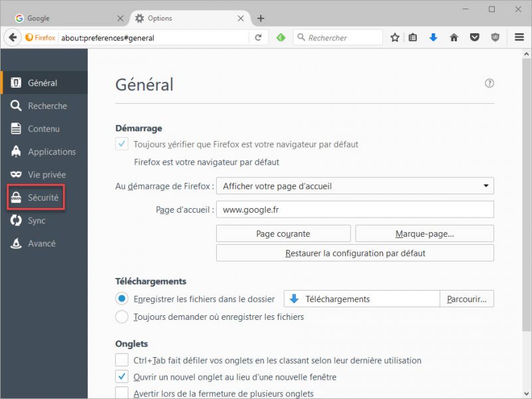Viewport: 532px width, 399px height.
Task: Open downloads with the blue arrow icon
Action: [x=434, y=37]
